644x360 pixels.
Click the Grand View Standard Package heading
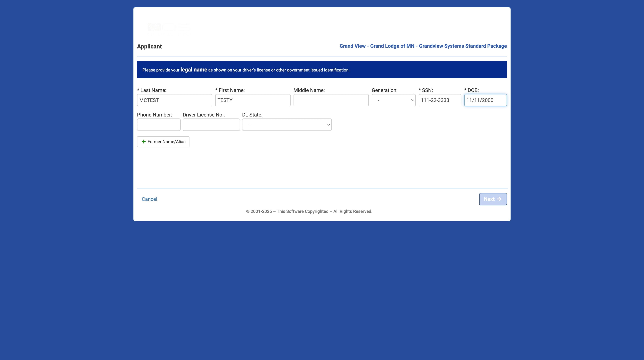[x=423, y=46]
